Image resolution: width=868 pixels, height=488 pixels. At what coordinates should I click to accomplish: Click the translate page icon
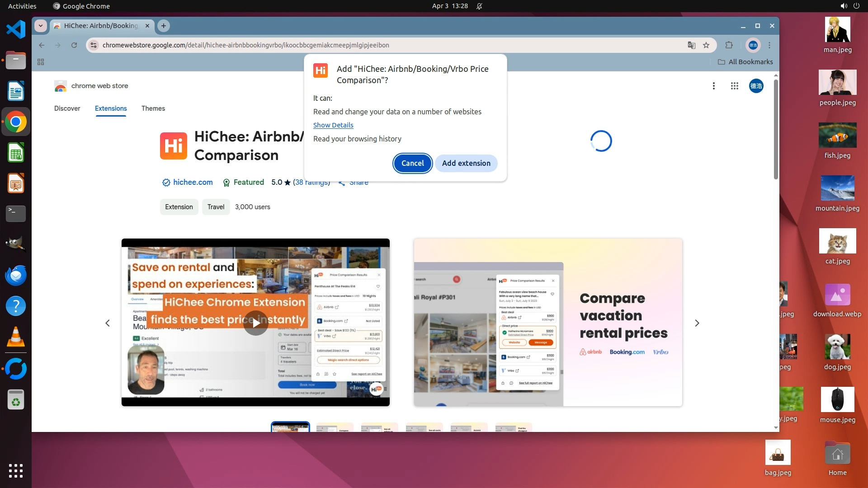[691, 45]
